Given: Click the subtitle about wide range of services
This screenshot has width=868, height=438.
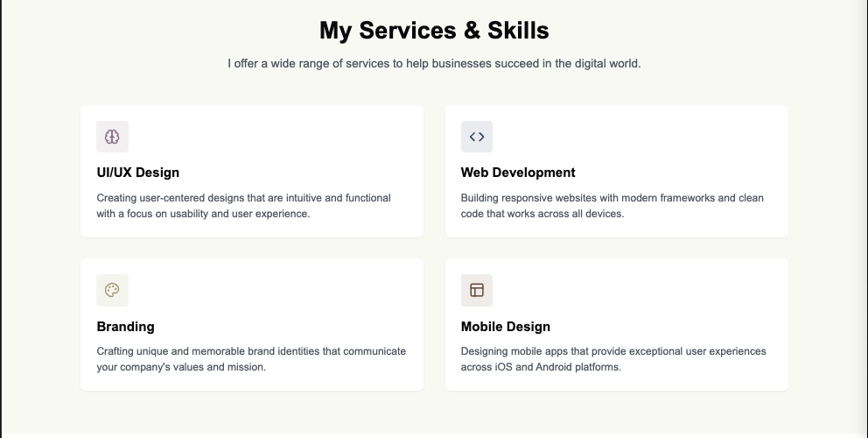Looking at the screenshot, I should tap(434, 63).
